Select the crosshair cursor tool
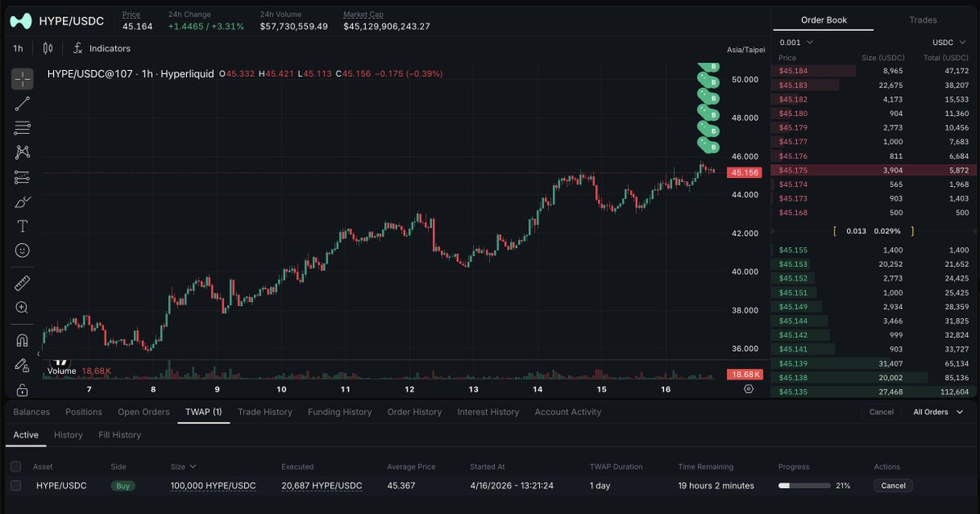The image size is (980, 514). [x=22, y=79]
